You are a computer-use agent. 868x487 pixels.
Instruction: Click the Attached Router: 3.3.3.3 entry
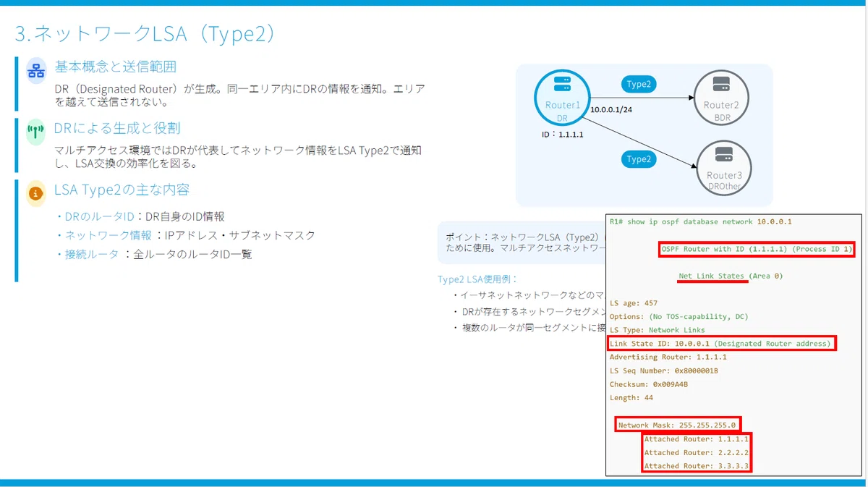coord(697,466)
